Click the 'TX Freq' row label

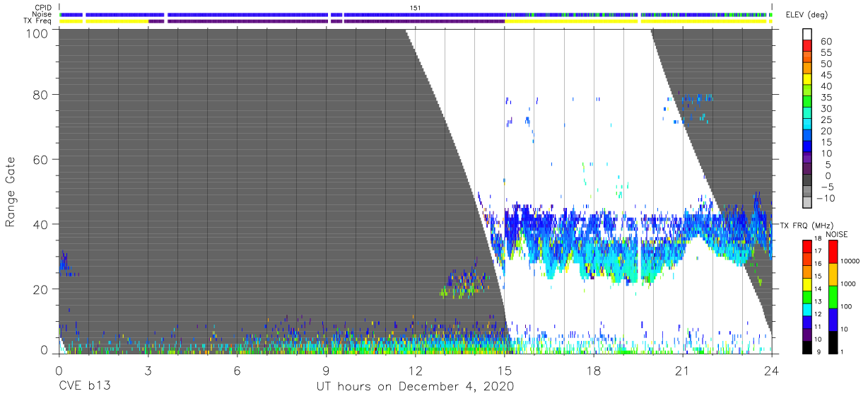37,21
